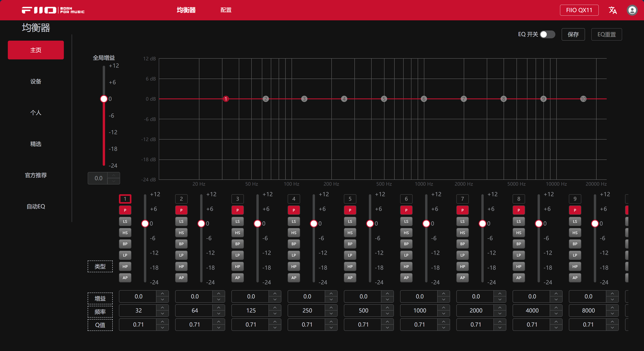
Task: Click the 保存 button
Action: [573, 34]
